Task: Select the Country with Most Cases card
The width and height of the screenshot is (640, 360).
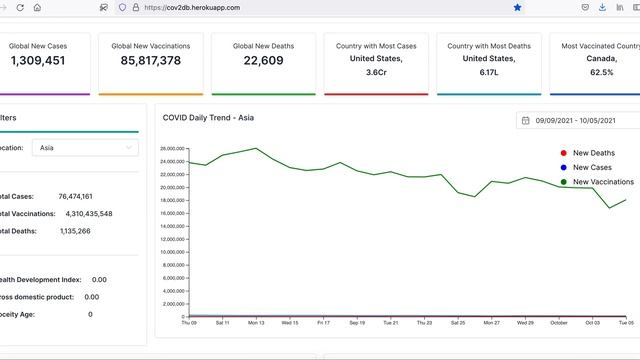Action: pos(376,64)
